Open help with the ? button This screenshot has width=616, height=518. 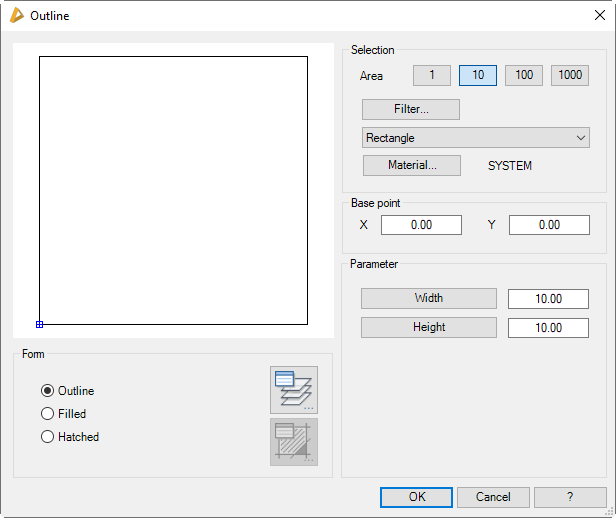click(570, 497)
